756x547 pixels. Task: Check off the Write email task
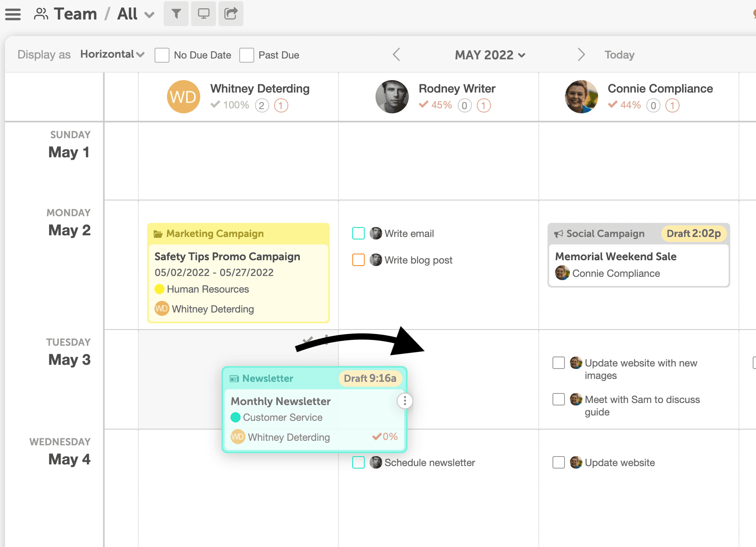click(x=358, y=233)
